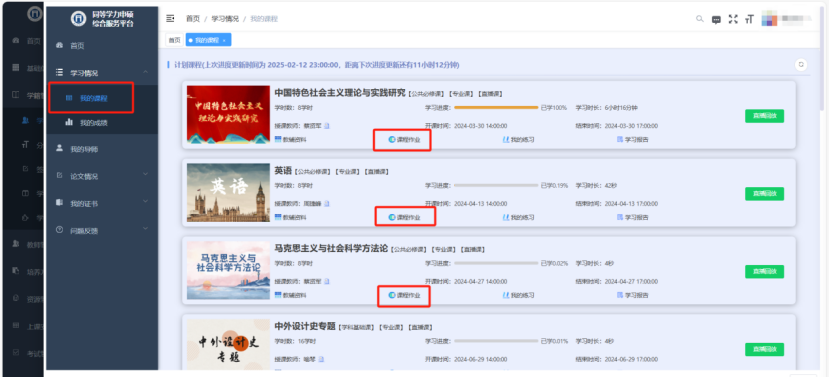The image size is (830, 377).
Task: Click 直播回放 button for 英语 course
Action: (x=764, y=193)
